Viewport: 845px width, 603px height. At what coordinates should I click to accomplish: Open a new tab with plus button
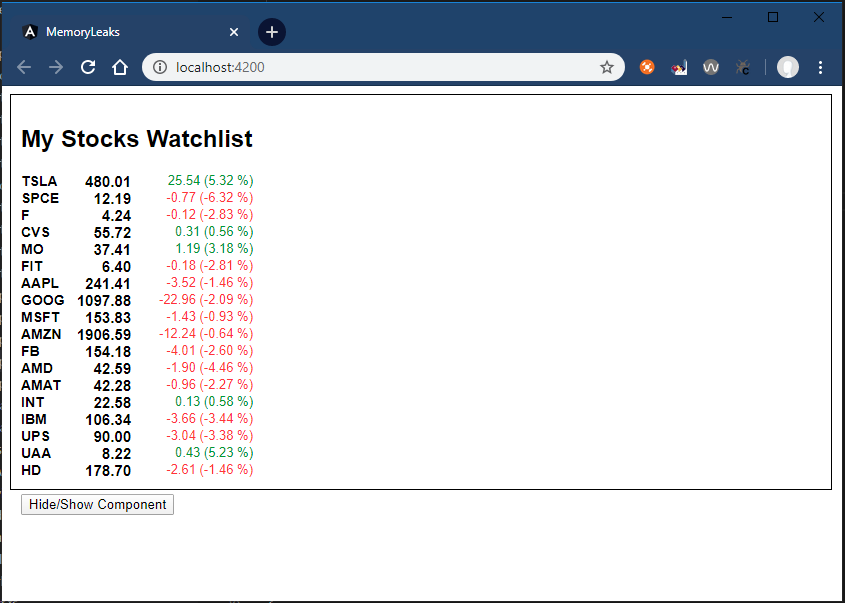pyautogui.click(x=272, y=32)
